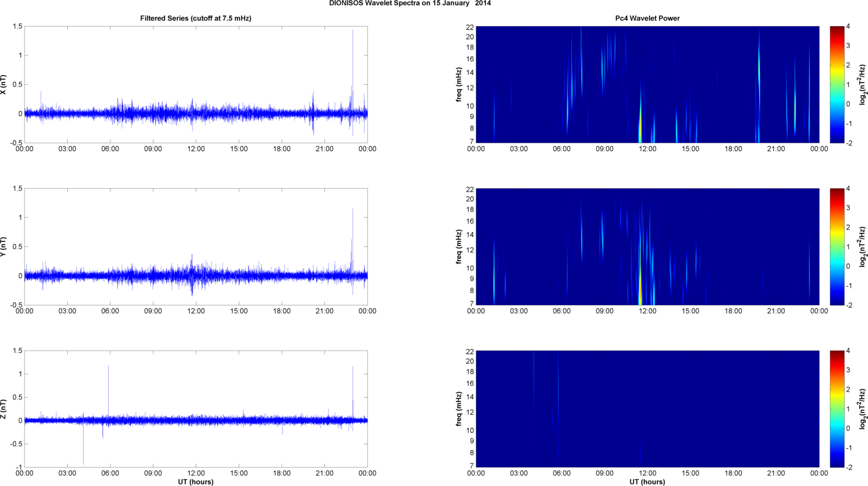Click the '21:00' tick under the Z wavelet spectrum
868x486 pixels.
coord(776,473)
